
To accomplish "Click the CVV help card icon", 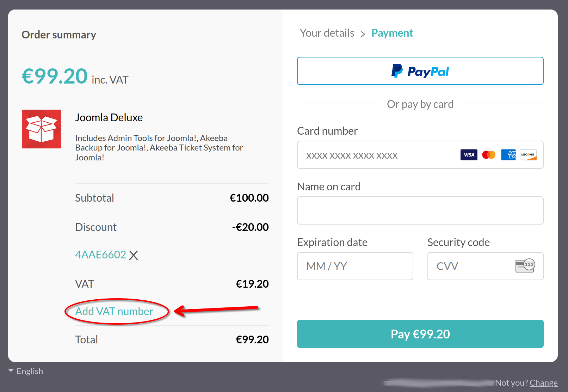I will point(525,266).
